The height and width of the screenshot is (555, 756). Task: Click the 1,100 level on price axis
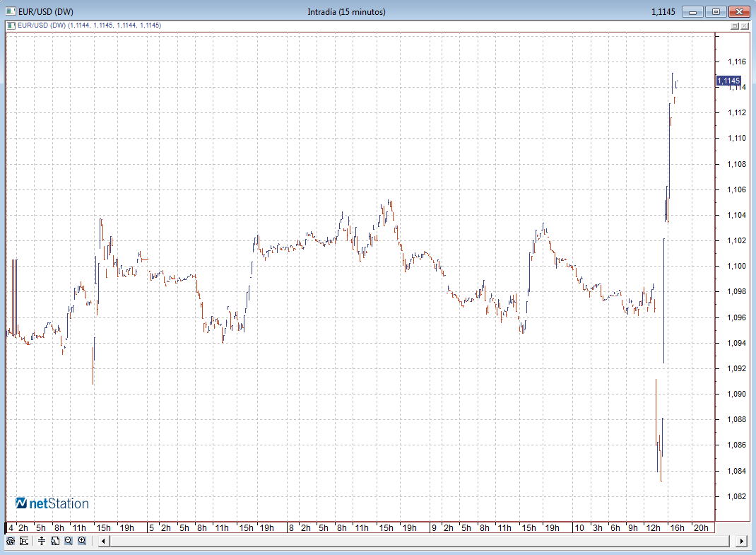point(736,267)
